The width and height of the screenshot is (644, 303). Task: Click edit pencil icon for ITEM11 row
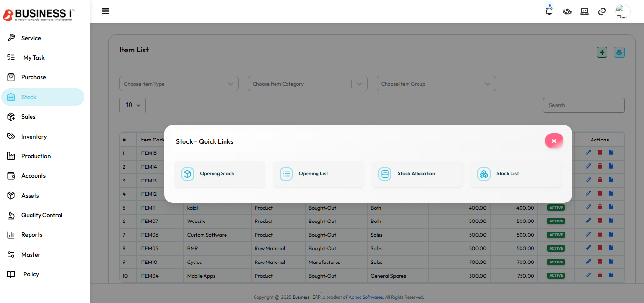point(588,207)
